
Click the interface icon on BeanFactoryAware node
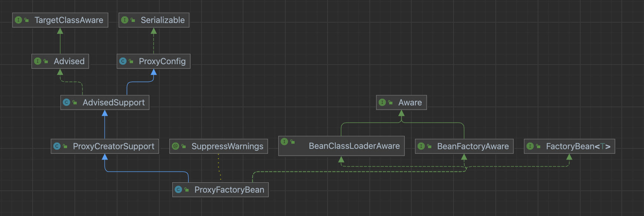421,146
